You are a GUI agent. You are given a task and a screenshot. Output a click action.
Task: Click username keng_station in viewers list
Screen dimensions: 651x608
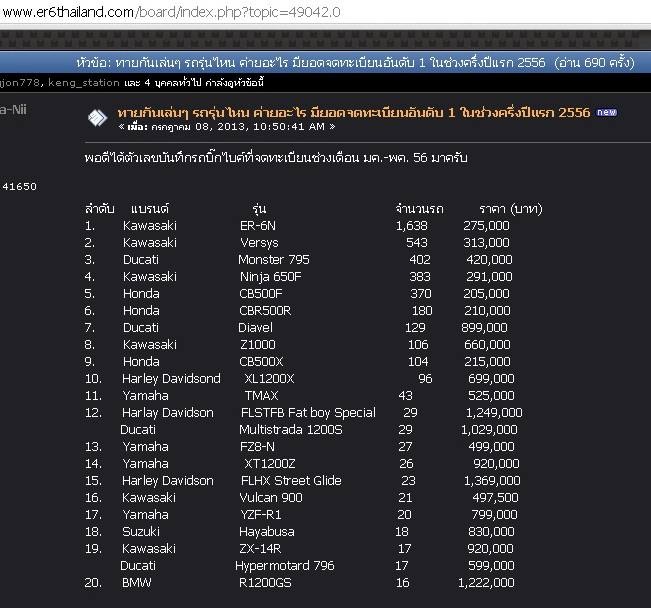[x=83, y=83]
